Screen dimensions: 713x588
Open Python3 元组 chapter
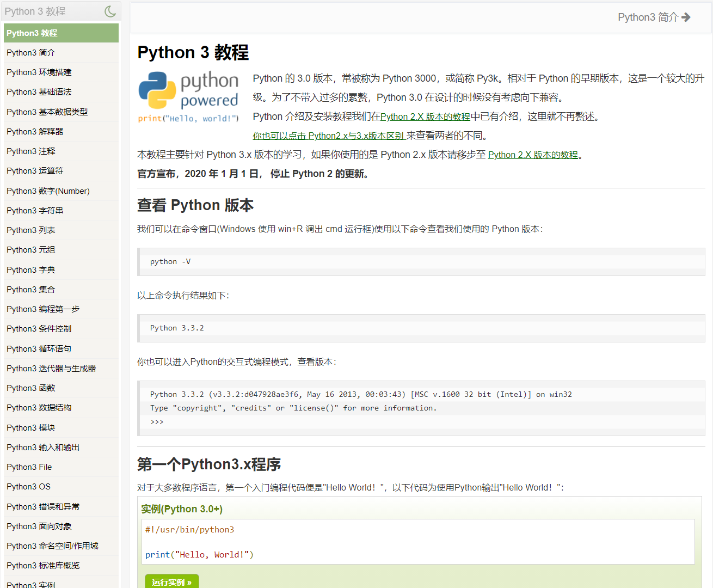[x=61, y=250]
